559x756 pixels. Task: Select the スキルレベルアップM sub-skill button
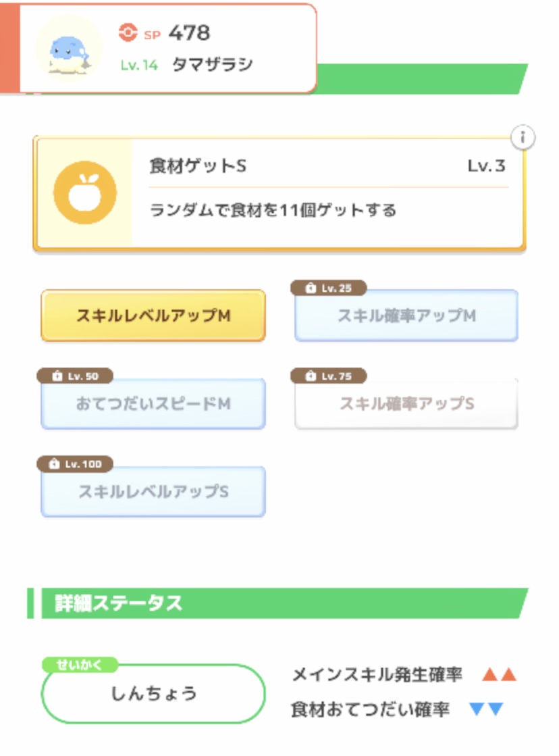[153, 316]
